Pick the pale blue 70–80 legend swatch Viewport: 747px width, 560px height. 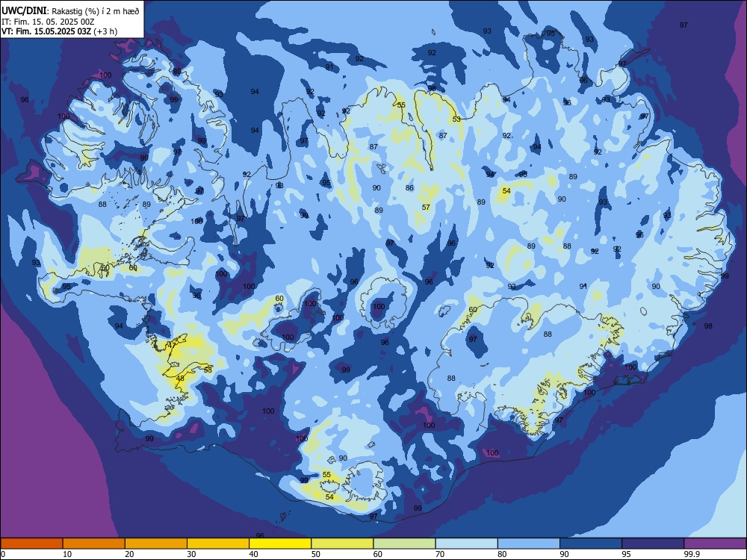click(x=466, y=544)
